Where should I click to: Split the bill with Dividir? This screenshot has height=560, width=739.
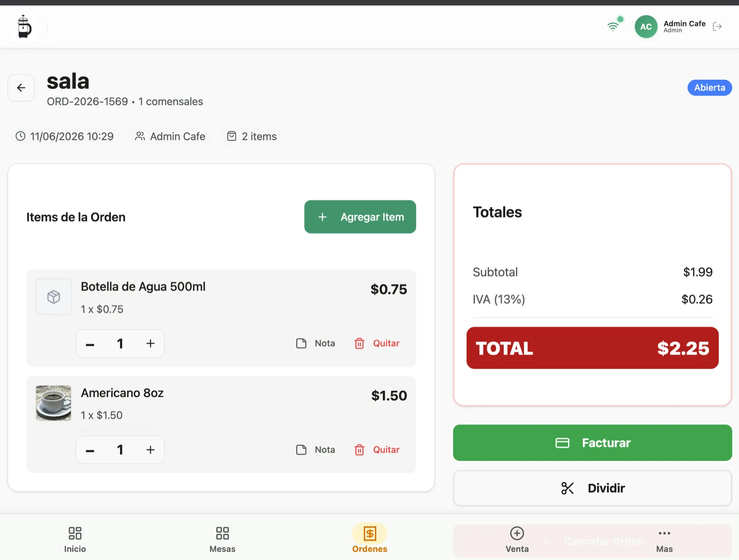(x=592, y=488)
